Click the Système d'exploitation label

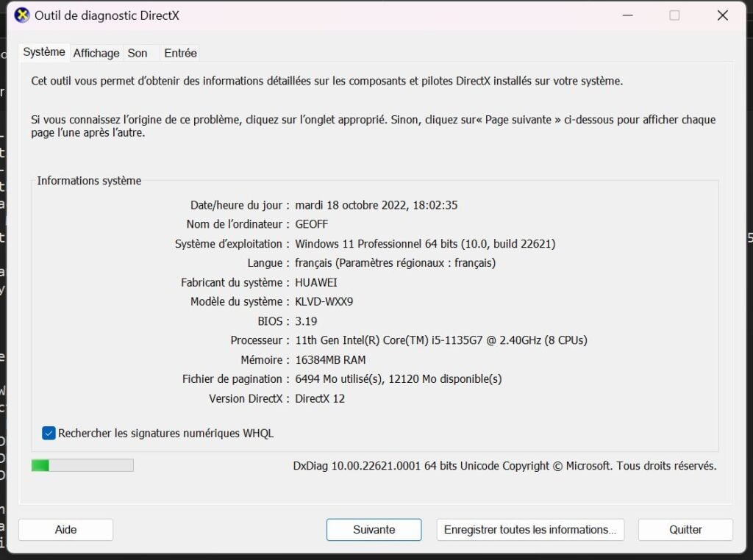click(x=232, y=244)
